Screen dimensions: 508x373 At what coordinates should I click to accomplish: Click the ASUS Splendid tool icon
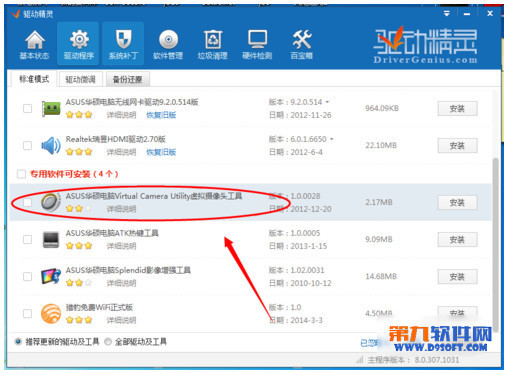[51, 276]
